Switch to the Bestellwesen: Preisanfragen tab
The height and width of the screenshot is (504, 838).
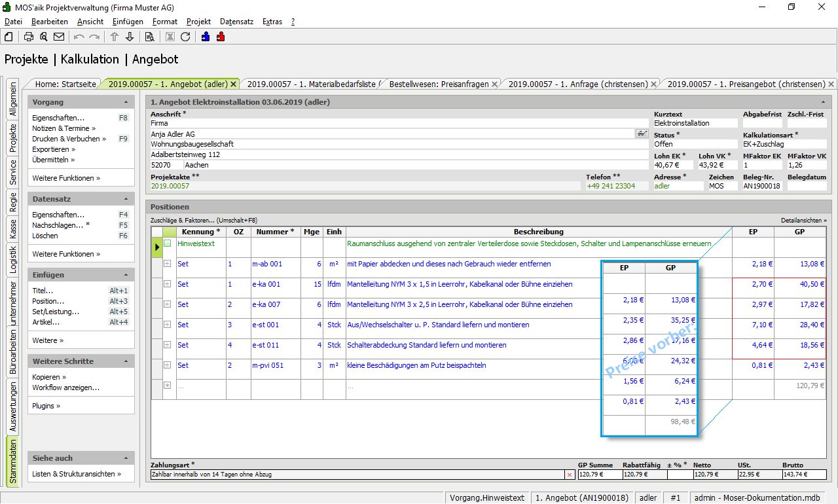(x=439, y=84)
